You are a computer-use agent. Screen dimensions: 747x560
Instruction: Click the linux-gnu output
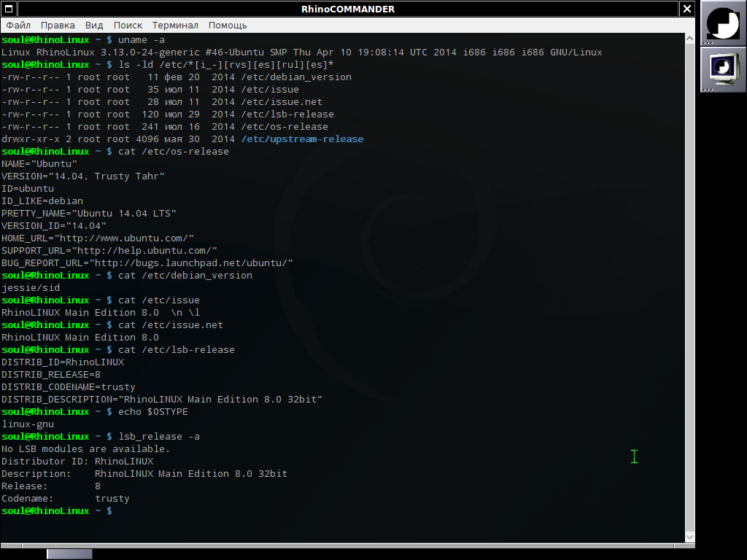(x=28, y=424)
